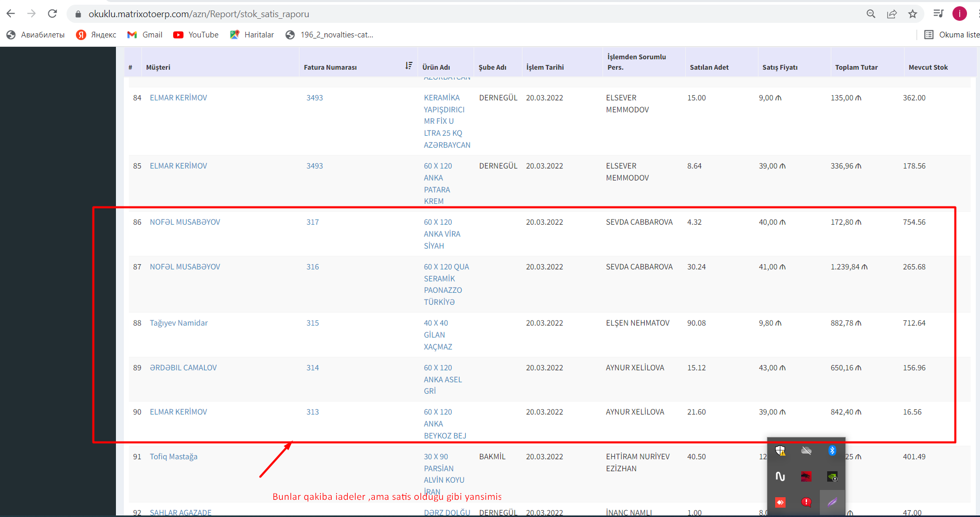
Task: Open invoice number 317
Action: 312,222
